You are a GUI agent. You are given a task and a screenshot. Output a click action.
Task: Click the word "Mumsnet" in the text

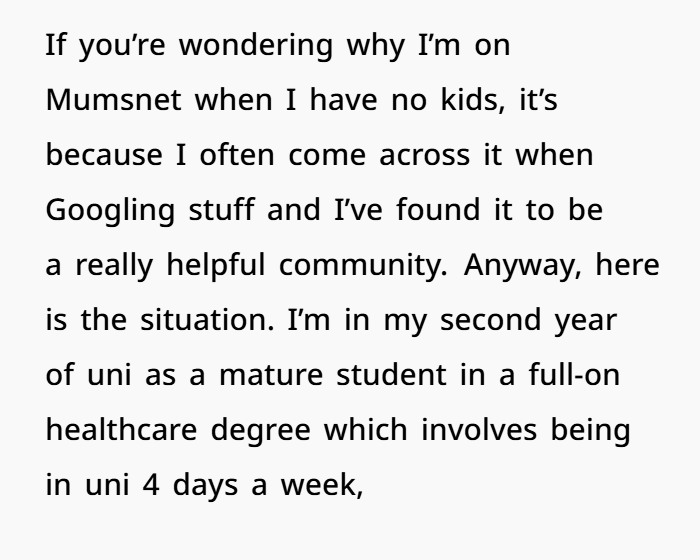click(x=114, y=100)
